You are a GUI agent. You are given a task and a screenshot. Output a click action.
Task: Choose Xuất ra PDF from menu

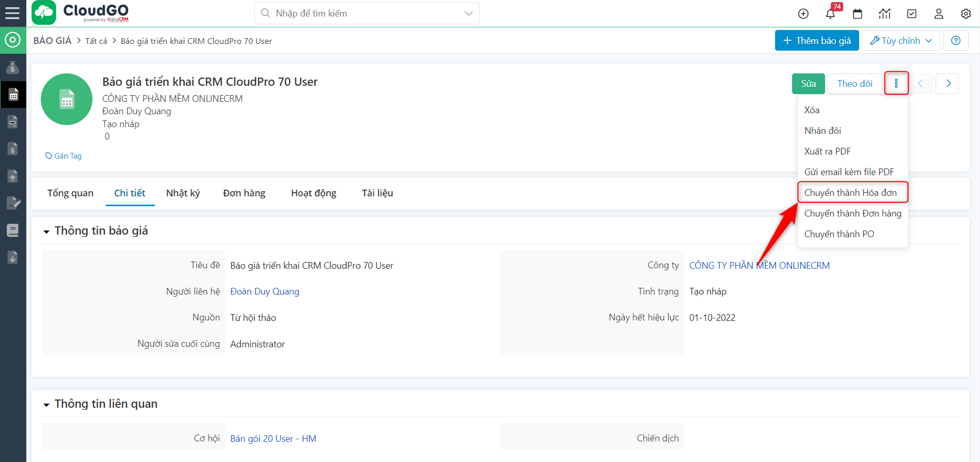click(x=827, y=151)
